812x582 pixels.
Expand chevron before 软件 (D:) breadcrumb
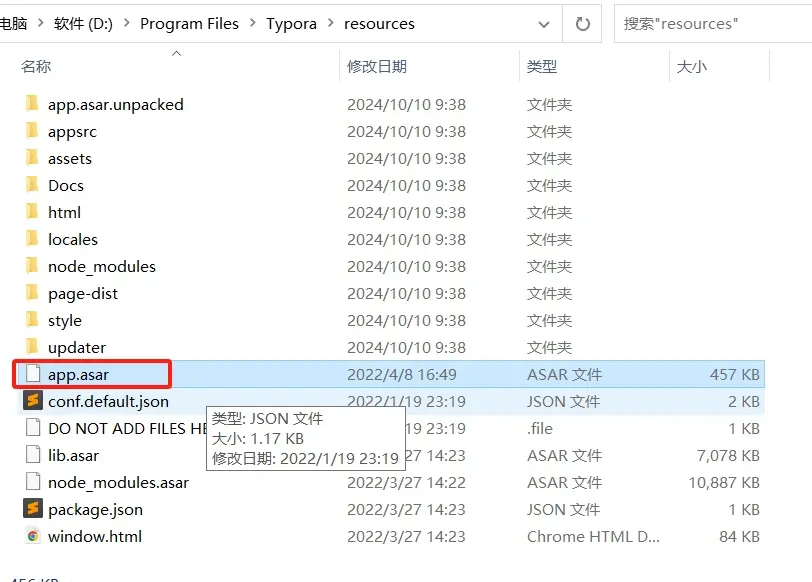click(40, 23)
